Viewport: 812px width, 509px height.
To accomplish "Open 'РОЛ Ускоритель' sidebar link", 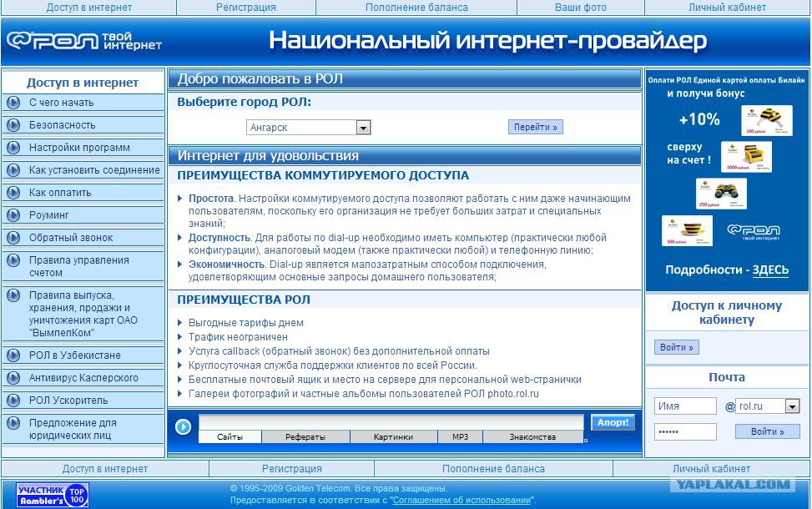I will point(68,401).
